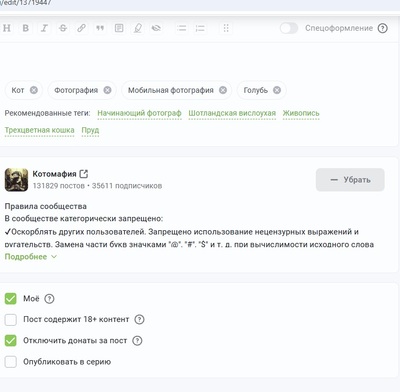Open help for Отключить донаты option
This screenshot has height=392, width=400.
(x=137, y=341)
